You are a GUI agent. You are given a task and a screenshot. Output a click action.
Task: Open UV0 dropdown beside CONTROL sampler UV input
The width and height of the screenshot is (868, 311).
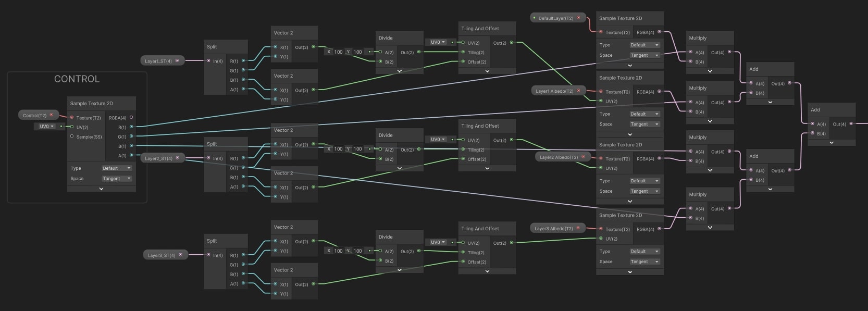pyautogui.click(x=46, y=127)
